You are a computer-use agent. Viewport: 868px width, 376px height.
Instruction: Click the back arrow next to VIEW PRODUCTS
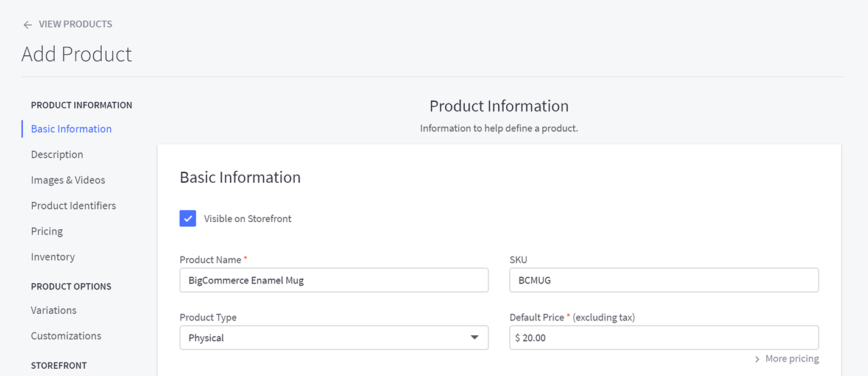click(x=27, y=24)
